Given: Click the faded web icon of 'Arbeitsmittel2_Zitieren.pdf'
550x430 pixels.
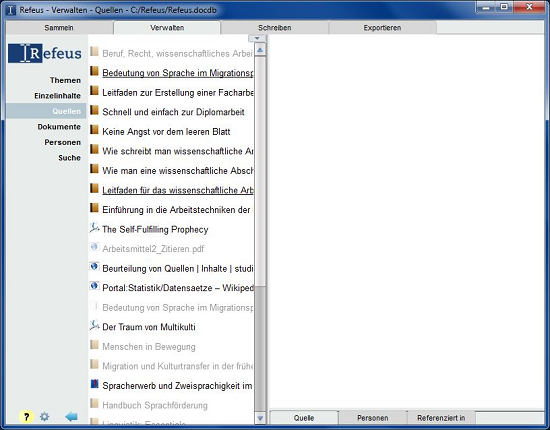Looking at the screenshot, I should (94, 247).
